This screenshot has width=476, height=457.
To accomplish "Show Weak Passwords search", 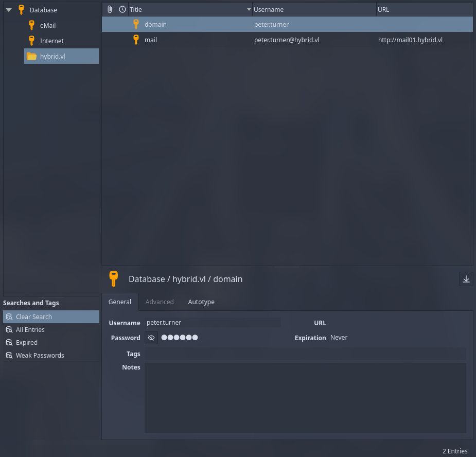I will point(40,356).
